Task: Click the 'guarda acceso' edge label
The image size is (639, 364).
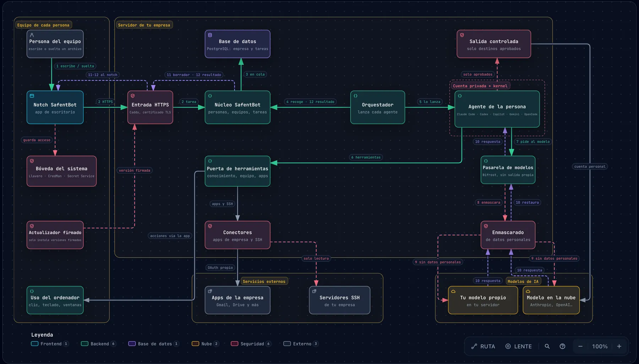Action: click(37, 140)
